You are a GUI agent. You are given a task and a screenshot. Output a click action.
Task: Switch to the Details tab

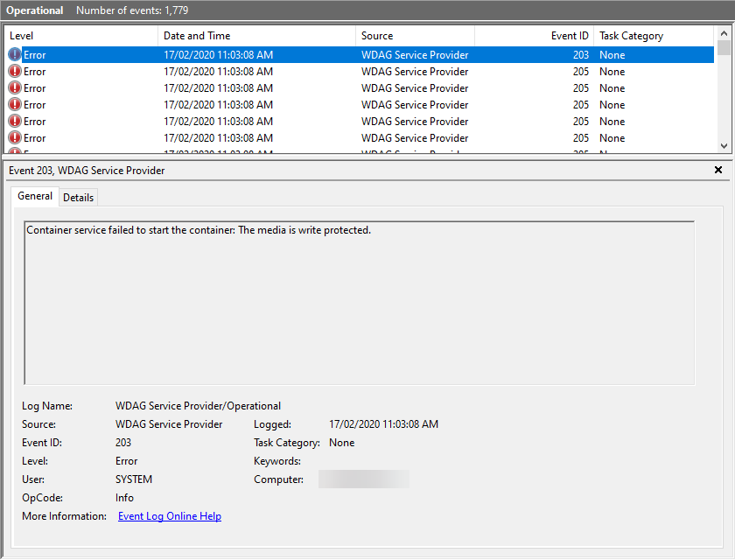(x=78, y=198)
